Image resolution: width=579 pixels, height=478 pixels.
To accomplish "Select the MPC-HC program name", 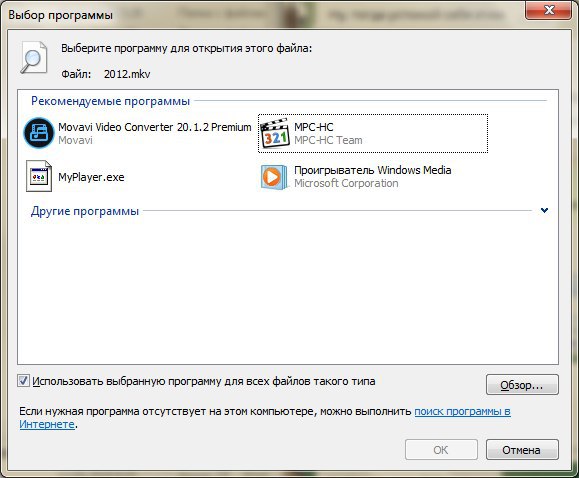I will click(x=314, y=127).
